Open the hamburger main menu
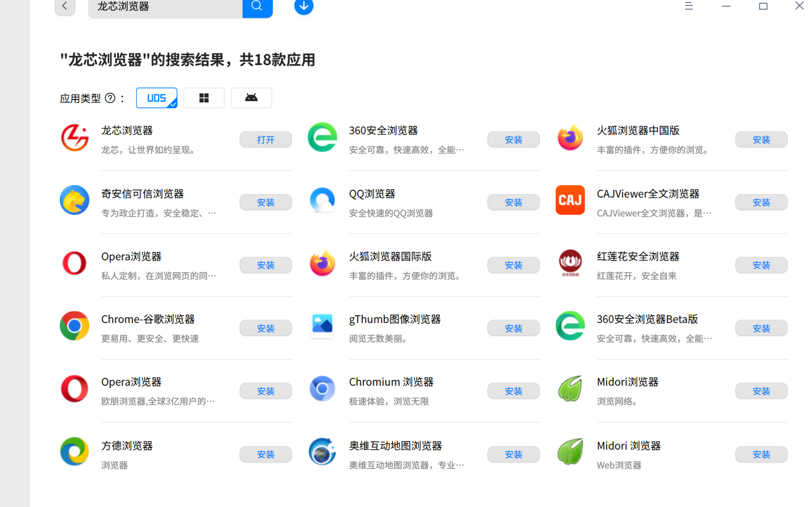Screen dimensions: 812x507 click(689, 6)
